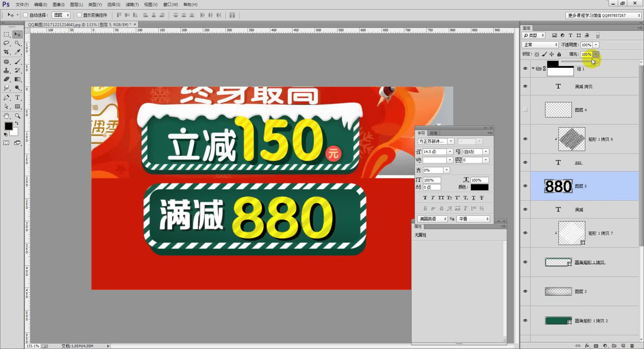The image size is (644, 349).
Task: Collapse the 组 1 group expander
Action: tap(533, 68)
